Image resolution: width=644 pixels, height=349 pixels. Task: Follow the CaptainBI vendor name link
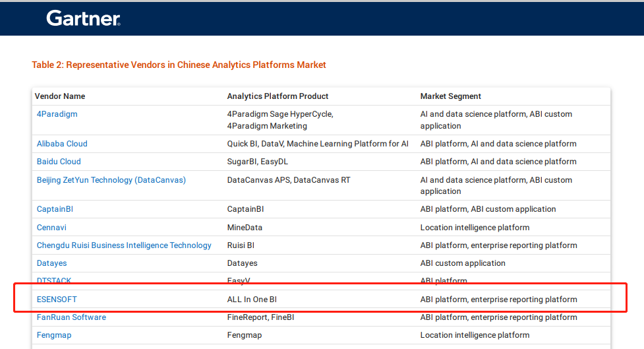pos(55,209)
